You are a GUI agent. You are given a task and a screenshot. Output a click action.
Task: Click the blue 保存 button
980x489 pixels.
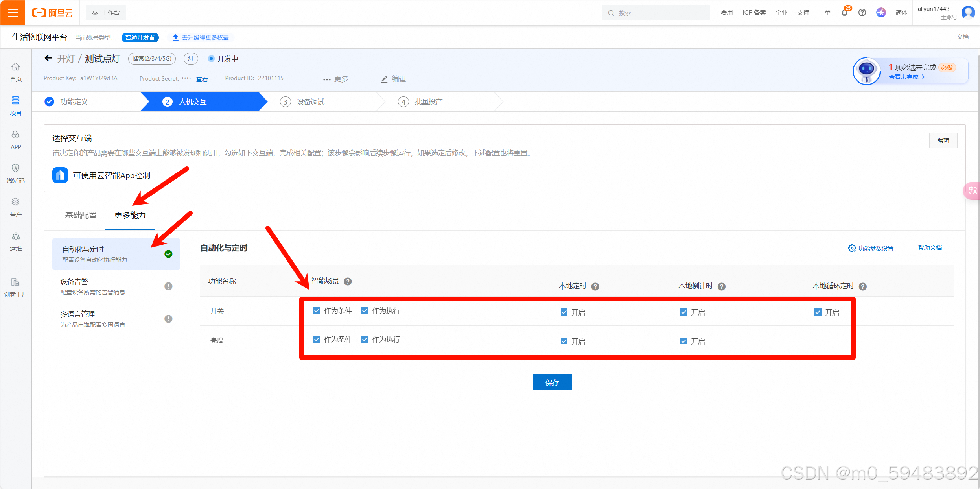coord(552,382)
